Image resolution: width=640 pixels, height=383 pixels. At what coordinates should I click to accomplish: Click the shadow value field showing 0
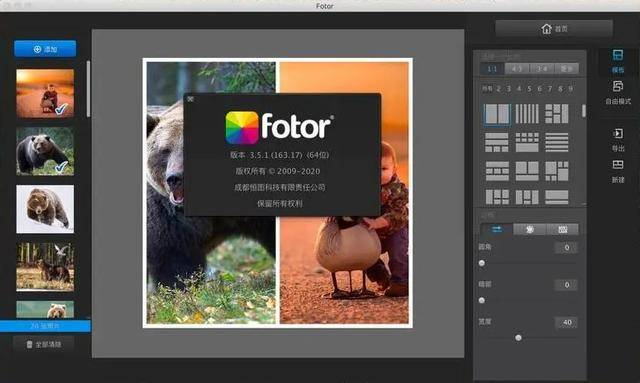click(x=566, y=285)
